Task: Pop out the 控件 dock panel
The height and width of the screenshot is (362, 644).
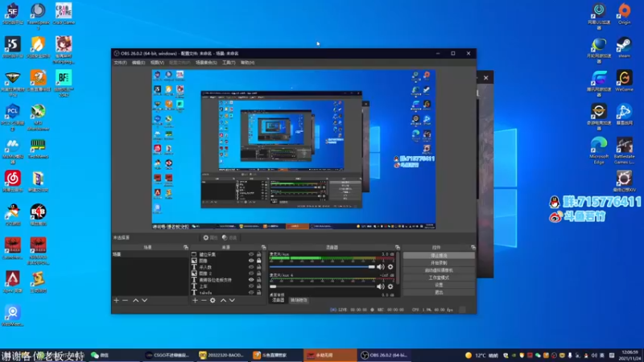Action: [x=473, y=248]
